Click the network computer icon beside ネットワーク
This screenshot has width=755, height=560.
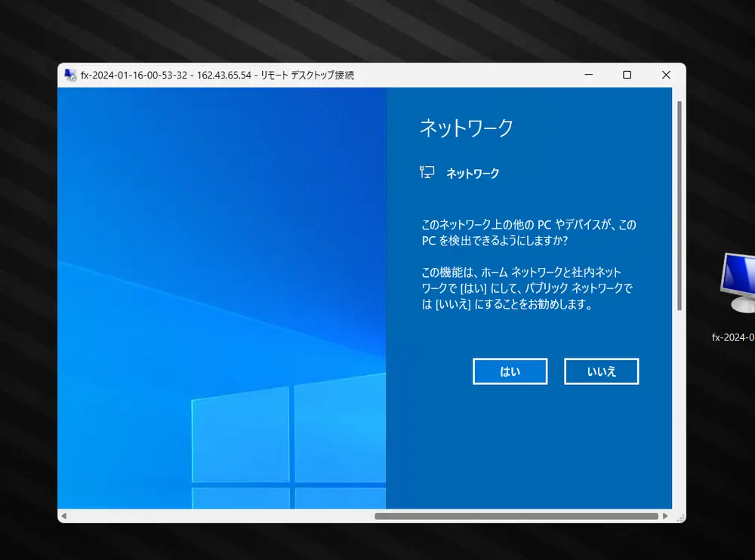pos(427,173)
